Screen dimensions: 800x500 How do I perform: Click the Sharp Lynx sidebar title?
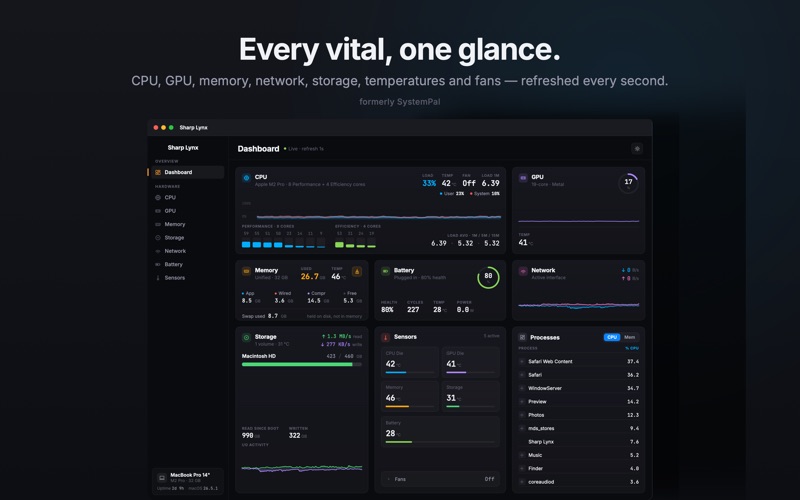pyautogui.click(x=183, y=148)
